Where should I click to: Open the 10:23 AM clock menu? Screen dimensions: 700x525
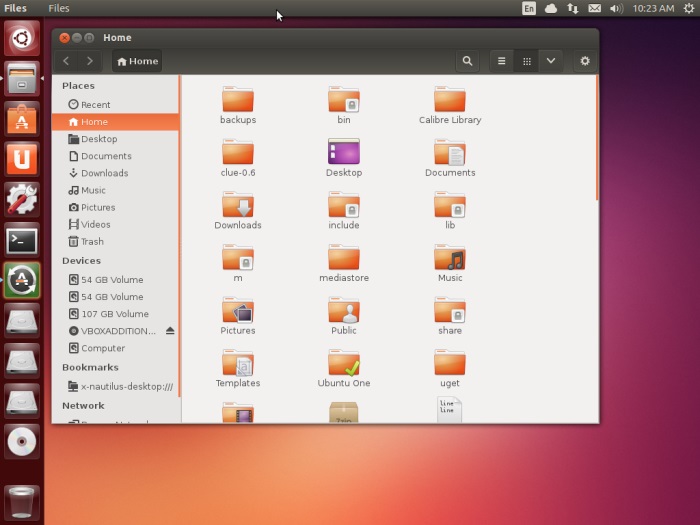tap(653, 8)
